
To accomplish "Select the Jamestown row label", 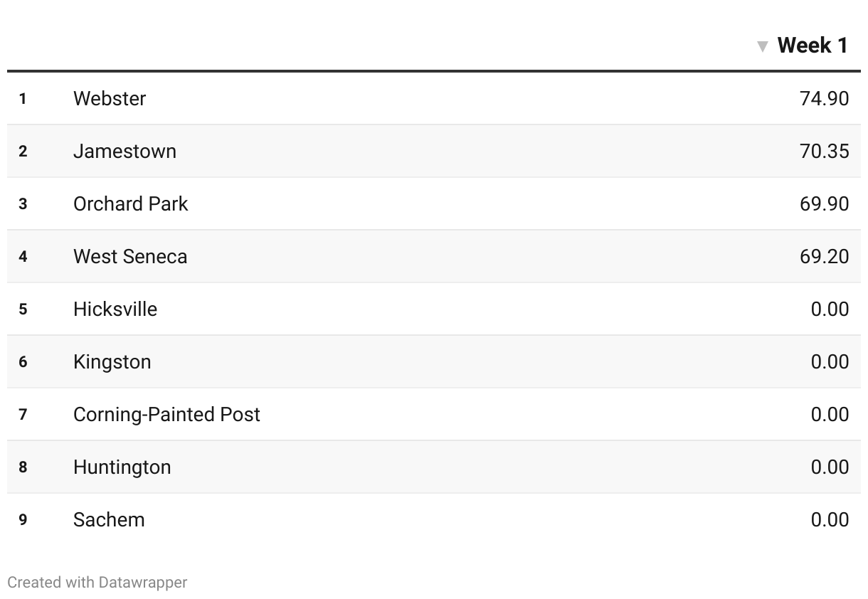I will (125, 151).
